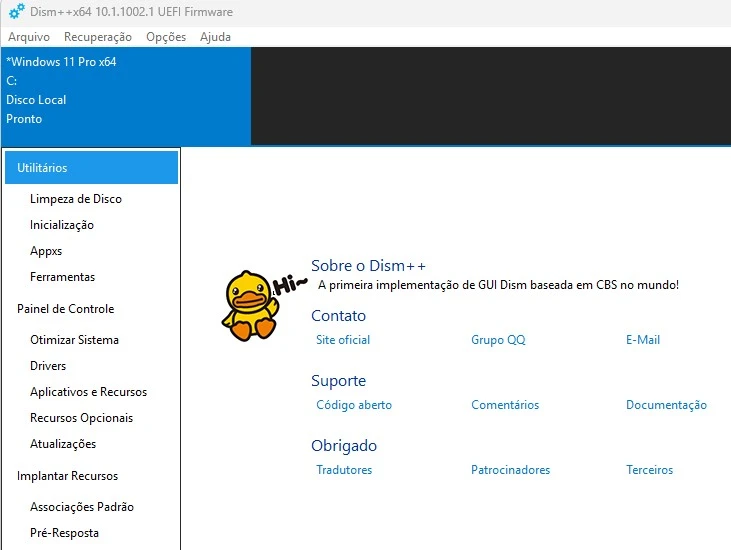This screenshot has height=550, width=731.
Task: Select the Painel de Controle header
Action: click(66, 309)
